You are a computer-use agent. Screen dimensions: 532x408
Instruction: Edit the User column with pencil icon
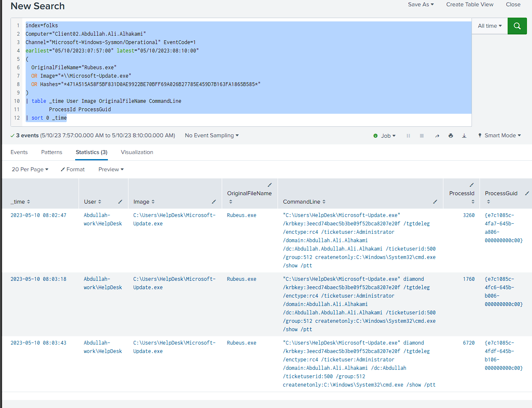coord(120,202)
